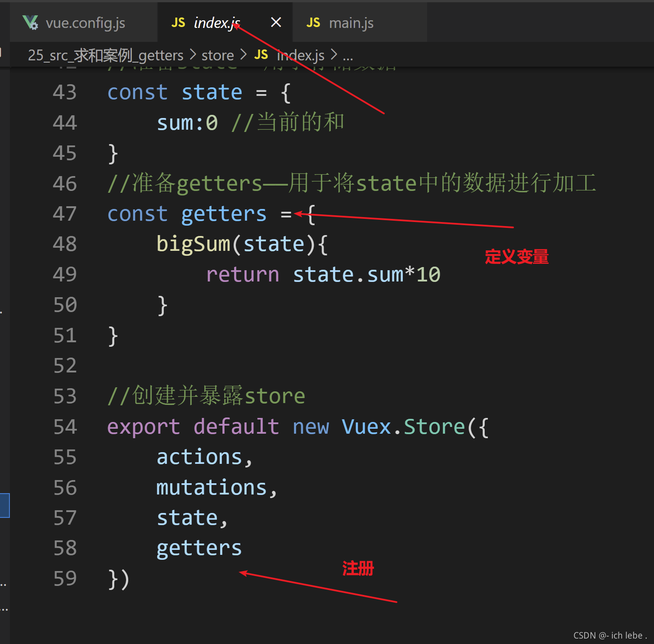Click line number 47 in gutter
This screenshot has height=644, width=654.
point(65,214)
